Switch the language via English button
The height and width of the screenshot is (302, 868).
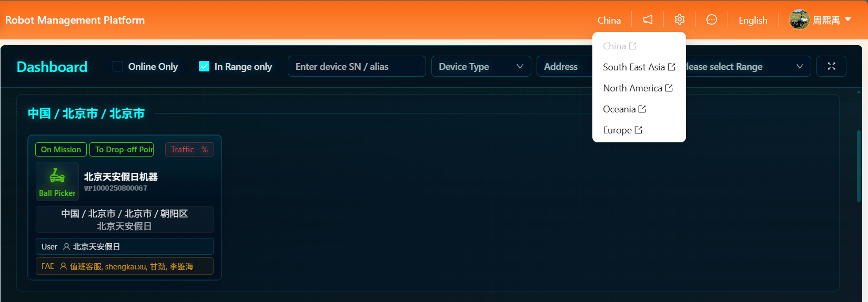(x=753, y=20)
